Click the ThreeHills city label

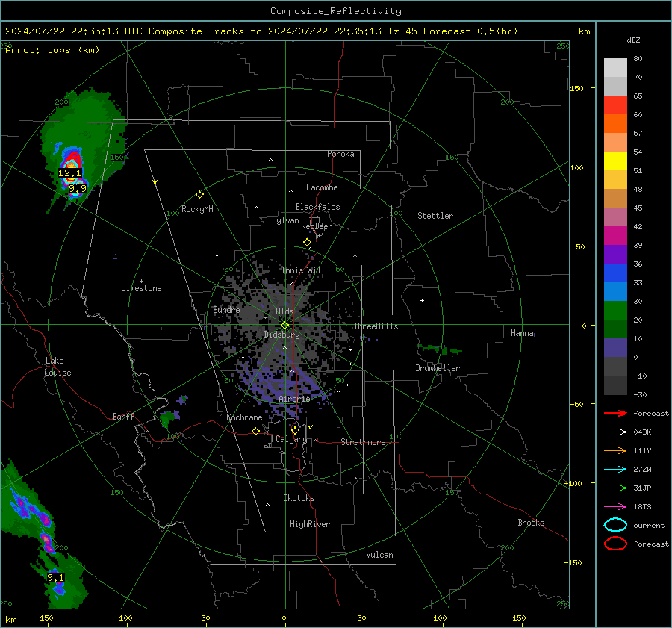[376, 326]
